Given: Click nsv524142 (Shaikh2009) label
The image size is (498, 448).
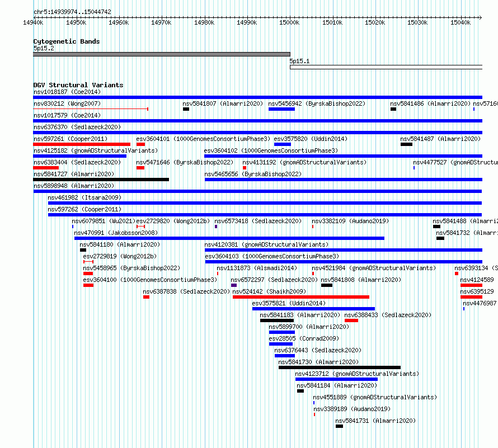Looking at the screenshot, I should tap(269, 292).
